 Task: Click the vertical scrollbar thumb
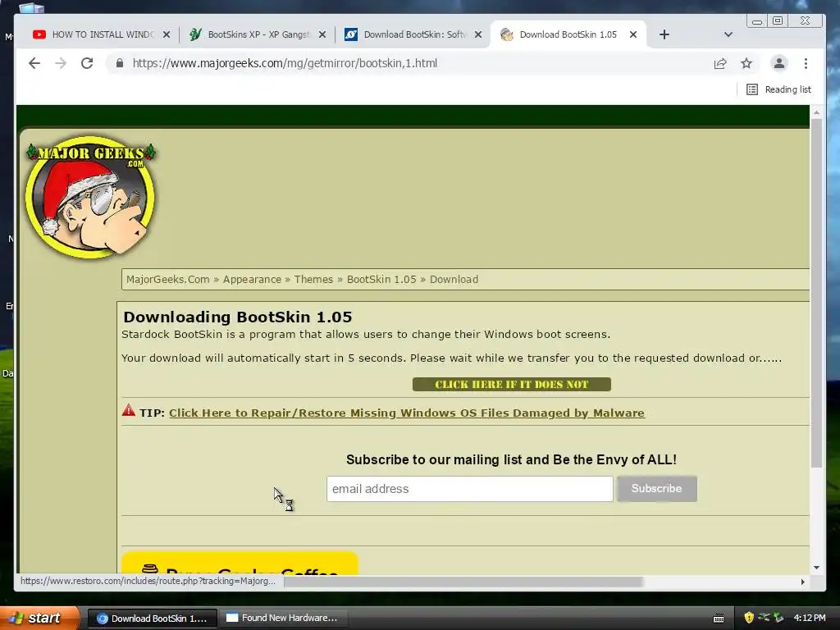tap(816, 293)
